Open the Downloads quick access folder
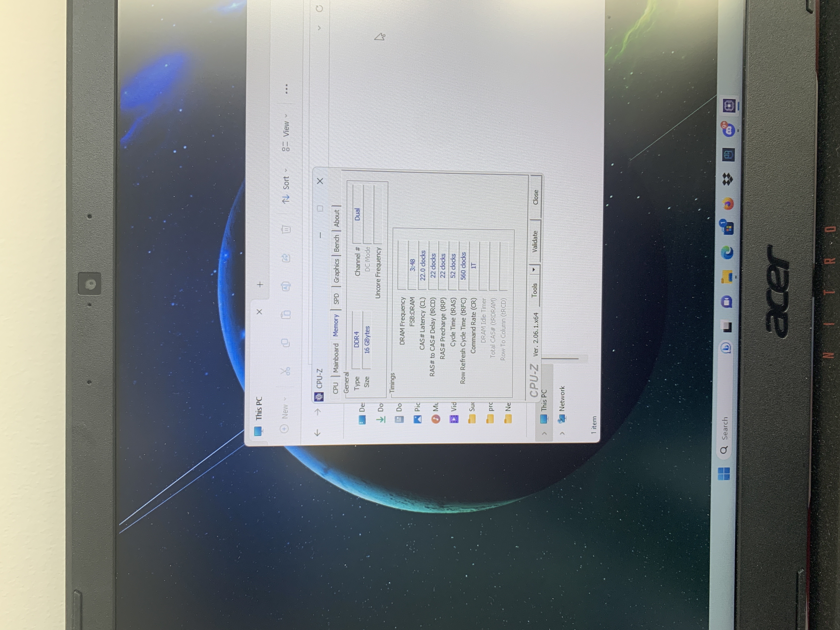Image resolution: width=840 pixels, height=630 pixels. pyautogui.click(x=380, y=413)
